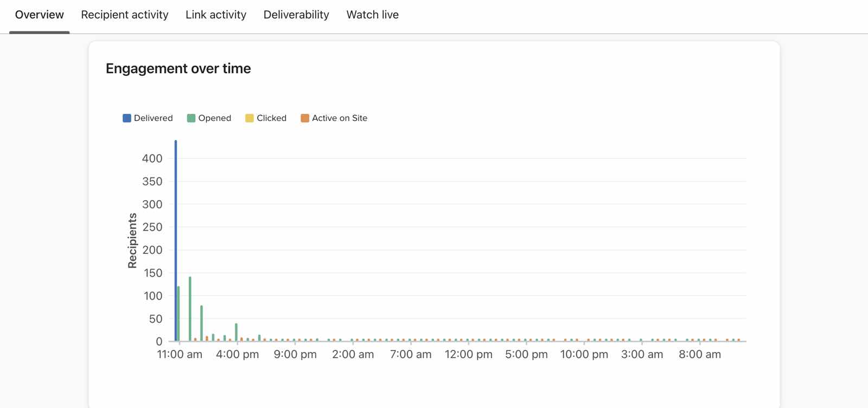Click the tallest green Opened bar
Screen dimensions: 868x408
point(190,309)
